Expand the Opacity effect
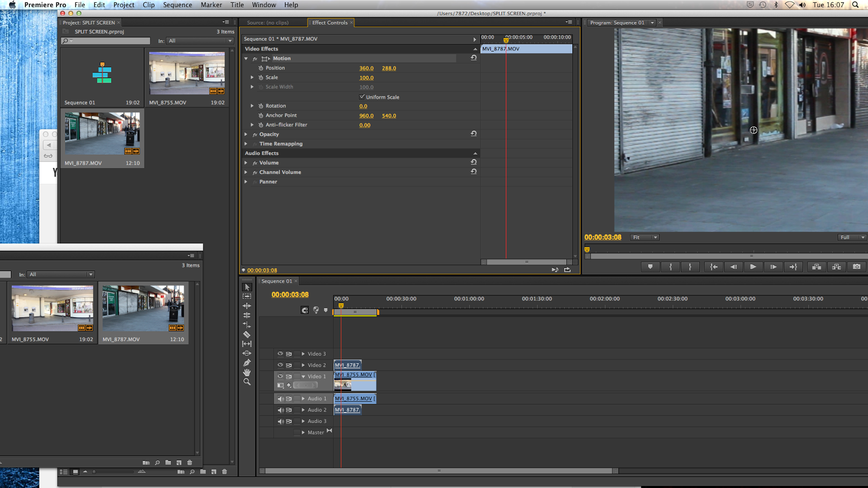This screenshot has height=488, width=868. tap(246, 134)
